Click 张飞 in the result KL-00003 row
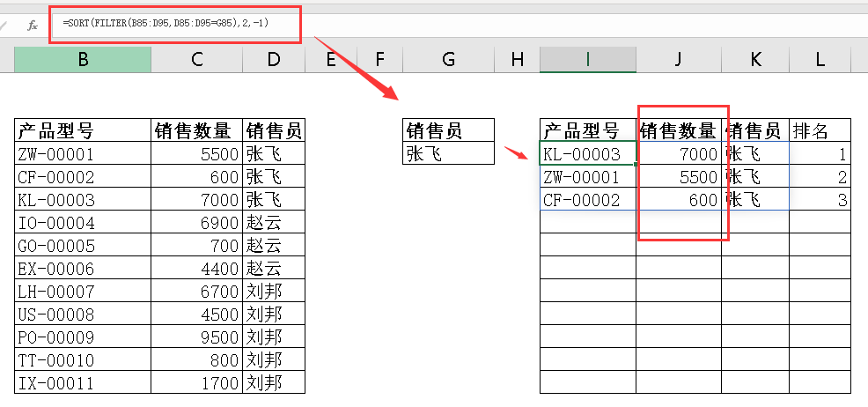The image size is (868, 407). 755,153
